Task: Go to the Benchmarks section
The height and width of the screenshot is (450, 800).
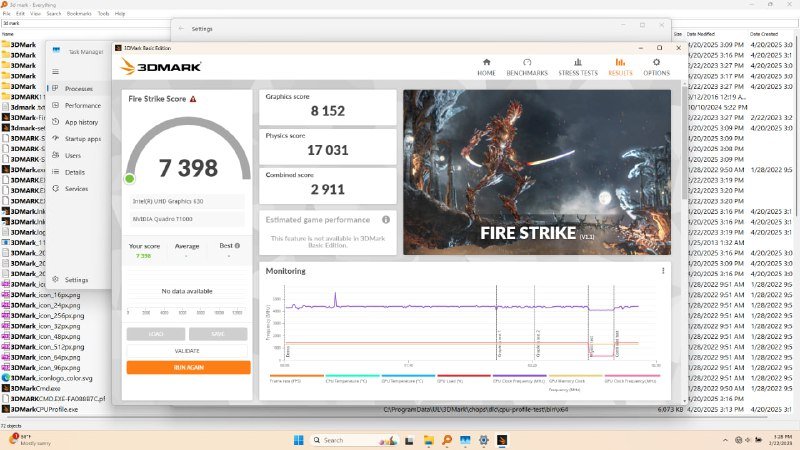Action: tap(527, 66)
